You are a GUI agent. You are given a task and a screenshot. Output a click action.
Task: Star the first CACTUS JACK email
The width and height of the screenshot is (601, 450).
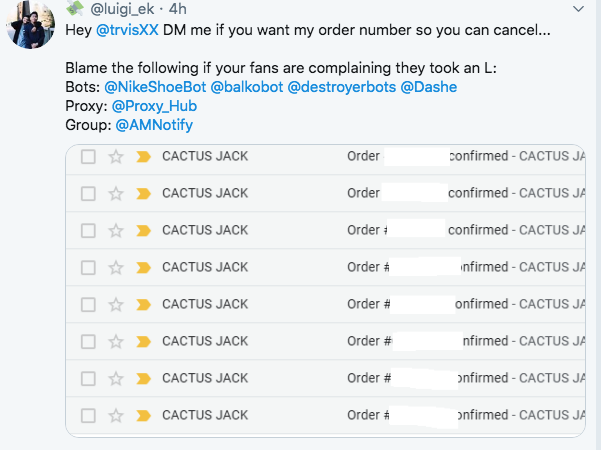116,157
